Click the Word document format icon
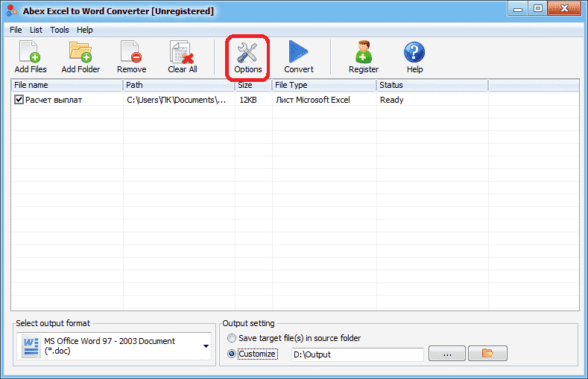Image resolution: width=588 pixels, height=379 pixels. 31,346
